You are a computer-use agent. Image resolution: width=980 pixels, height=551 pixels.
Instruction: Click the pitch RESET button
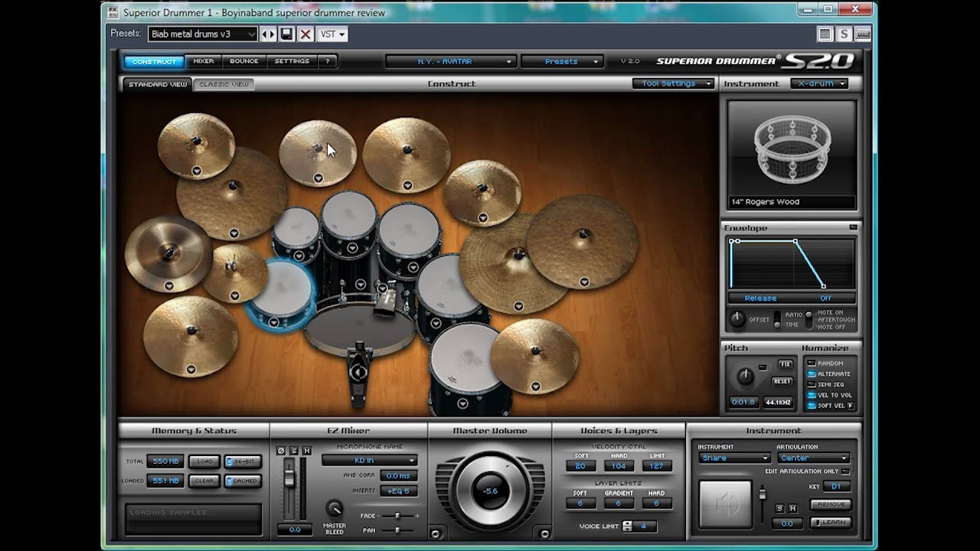tap(782, 380)
